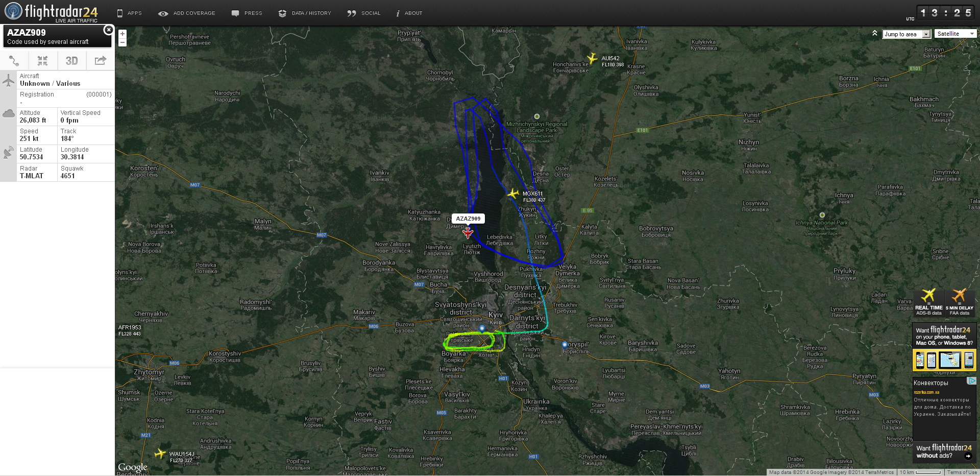The height and width of the screenshot is (476, 980).
Task: Open the Add Coverage menu item
Action: (x=187, y=13)
